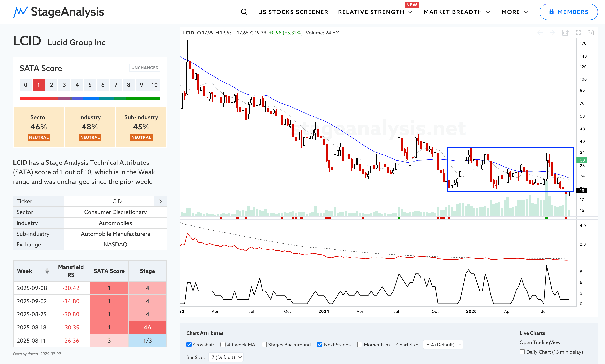Click the Mansfield RS column header

71,271
